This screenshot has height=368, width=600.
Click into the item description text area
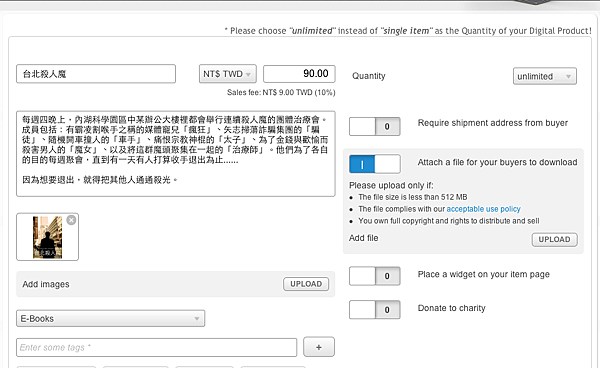point(176,154)
